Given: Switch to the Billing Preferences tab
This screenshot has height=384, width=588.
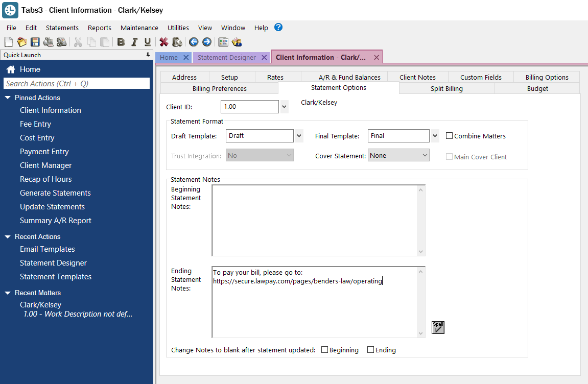Looking at the screenshot, I should [219, 88].
